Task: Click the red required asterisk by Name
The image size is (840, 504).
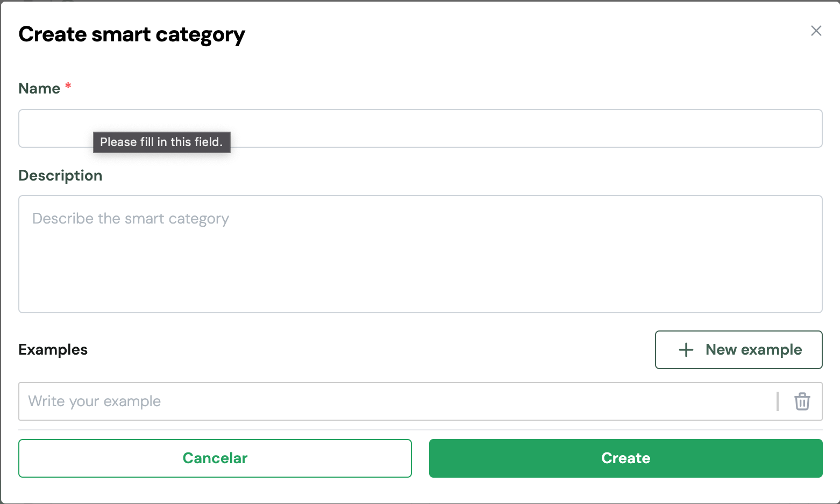Action: tap(68, 87)
